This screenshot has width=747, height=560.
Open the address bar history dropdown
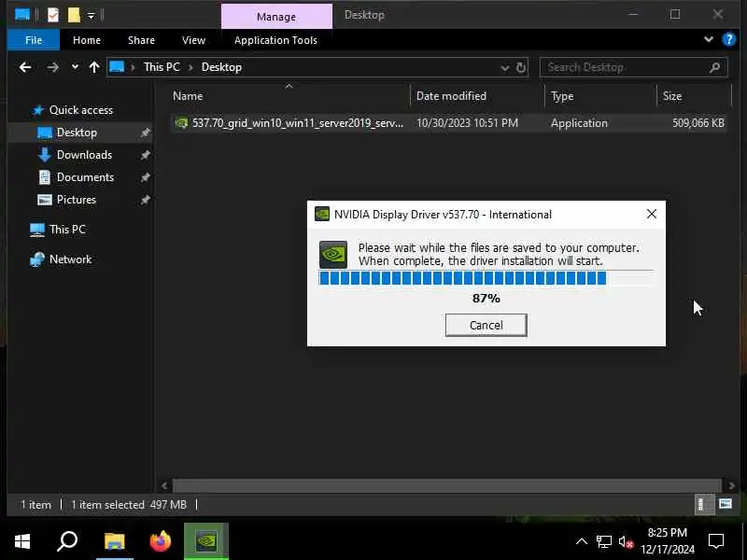click(x=504, y=67)
